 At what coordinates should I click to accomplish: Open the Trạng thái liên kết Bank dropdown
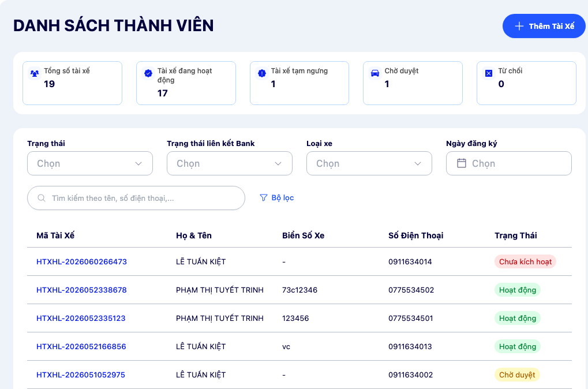(230, 163)
